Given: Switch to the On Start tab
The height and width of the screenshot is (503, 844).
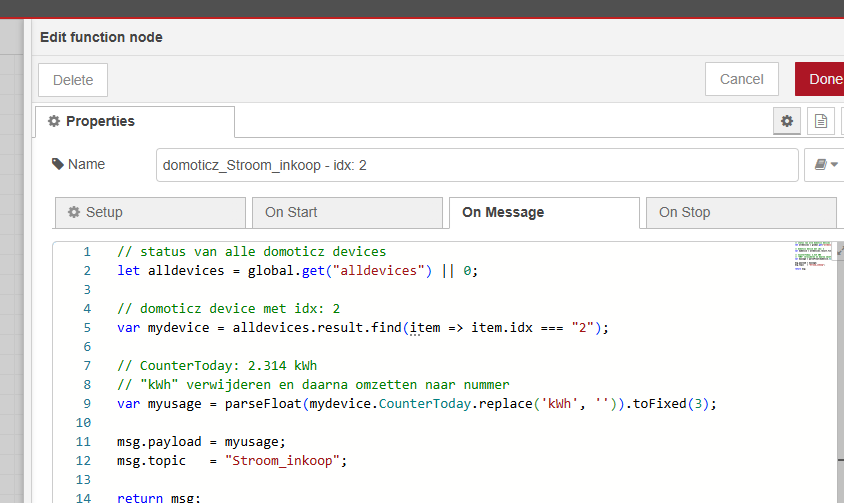Looking at the screenshot, I should pos(345,212).
